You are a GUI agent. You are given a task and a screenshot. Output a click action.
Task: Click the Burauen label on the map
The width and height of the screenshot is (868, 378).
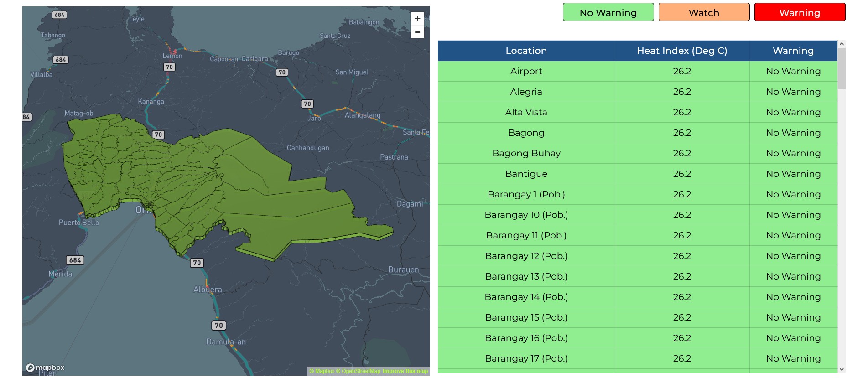click(403, 269)
